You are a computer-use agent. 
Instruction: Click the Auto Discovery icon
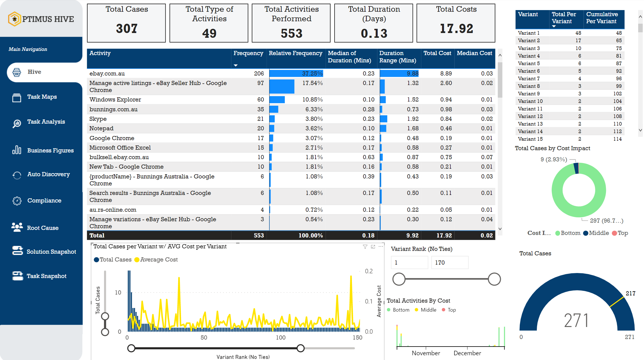point(17,175)
